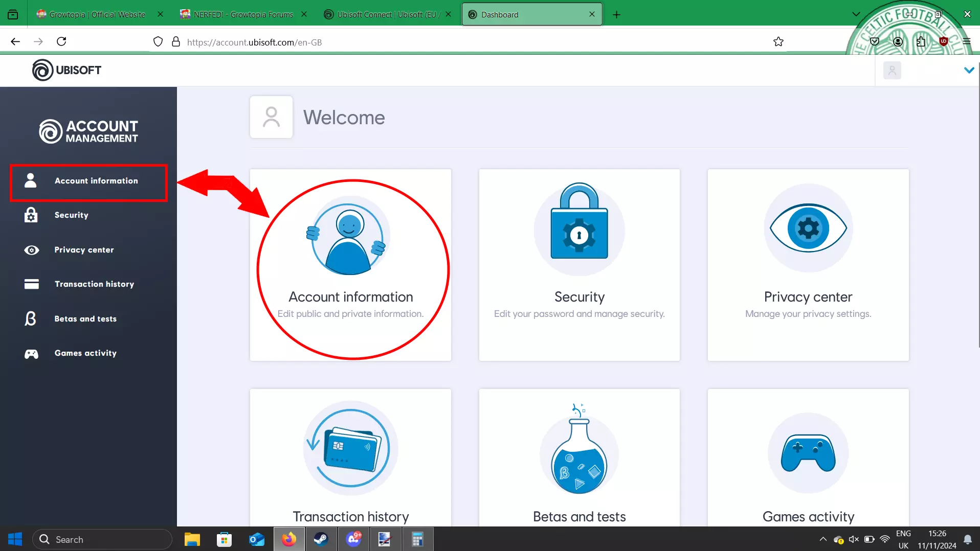Close the Ubisoft Connect tab
Viewport: 980px width, 551px height.
(x=448, y=14)
